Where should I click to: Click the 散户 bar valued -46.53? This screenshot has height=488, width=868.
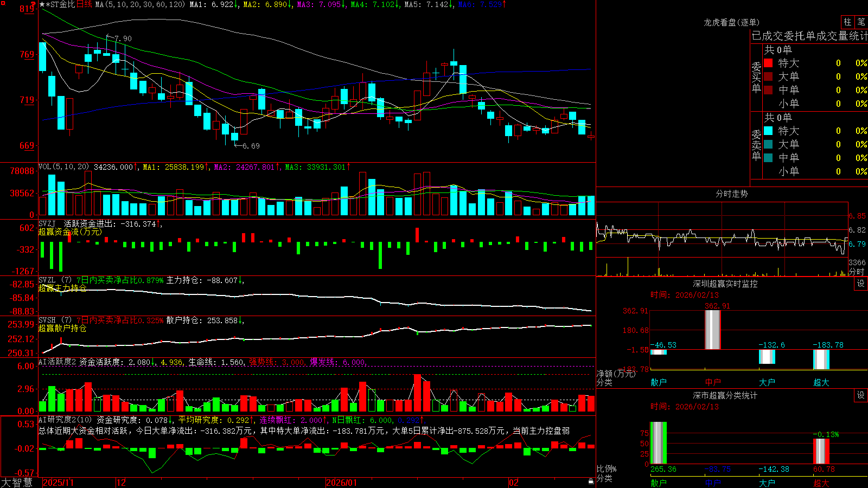tap(658, 352)
